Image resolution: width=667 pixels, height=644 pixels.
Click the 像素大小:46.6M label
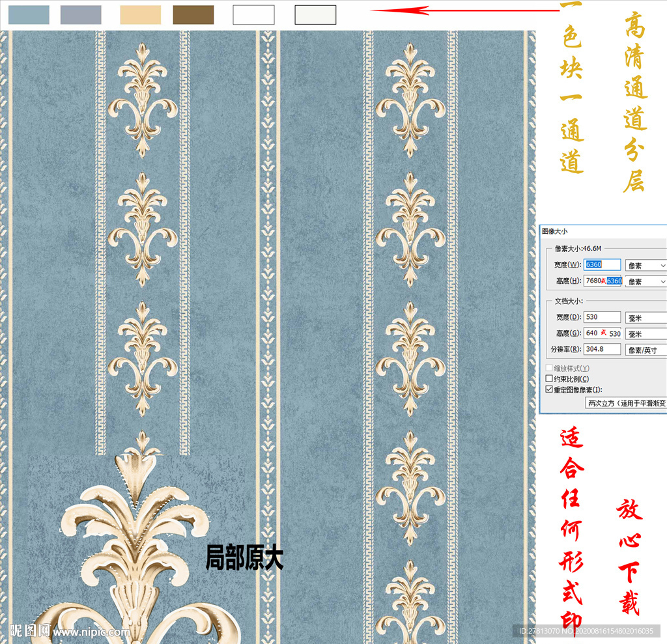pos(578,248)
